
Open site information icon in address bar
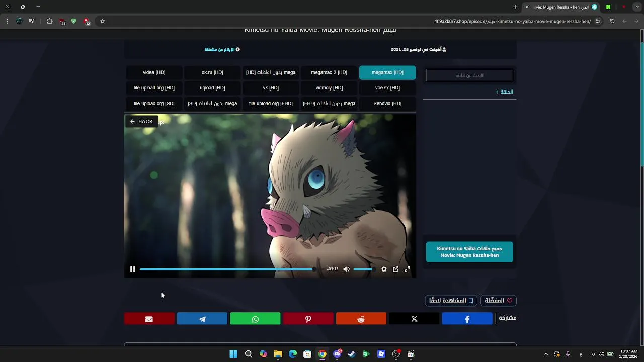point(598,21)
